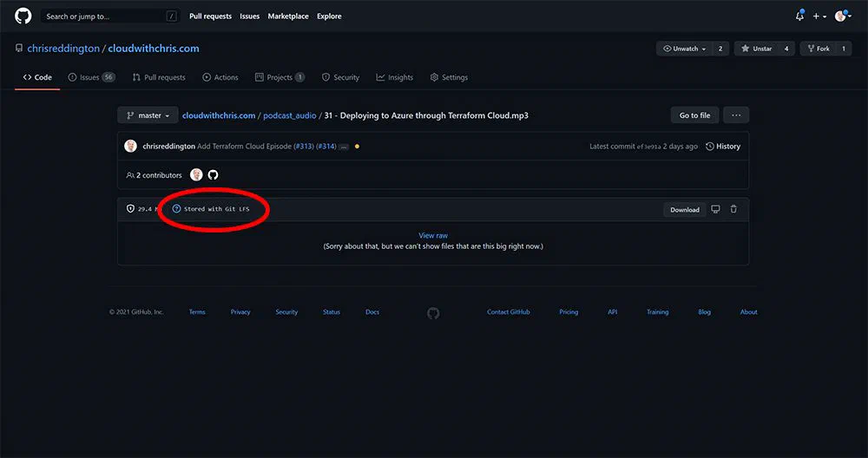This screenshot has width=868, height=458.
Task: Switch to the Actions tab
Action: (220, 77)
